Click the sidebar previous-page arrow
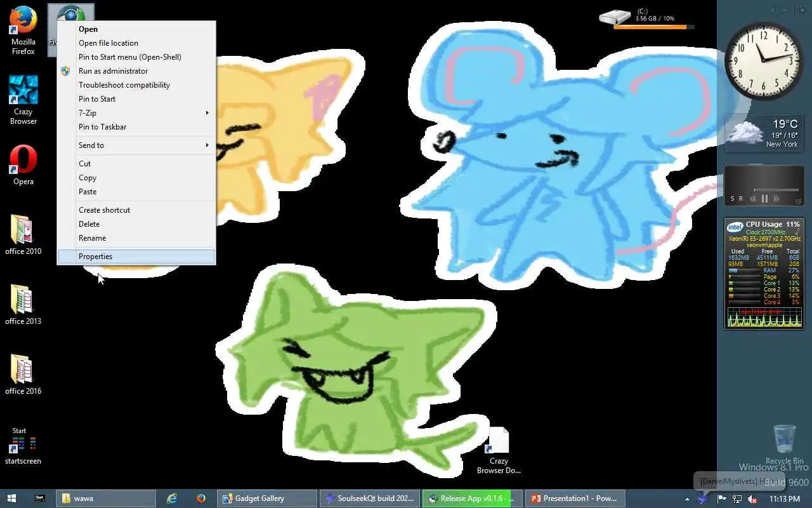The width and height of the screenshot is (812, 508). 773,10
